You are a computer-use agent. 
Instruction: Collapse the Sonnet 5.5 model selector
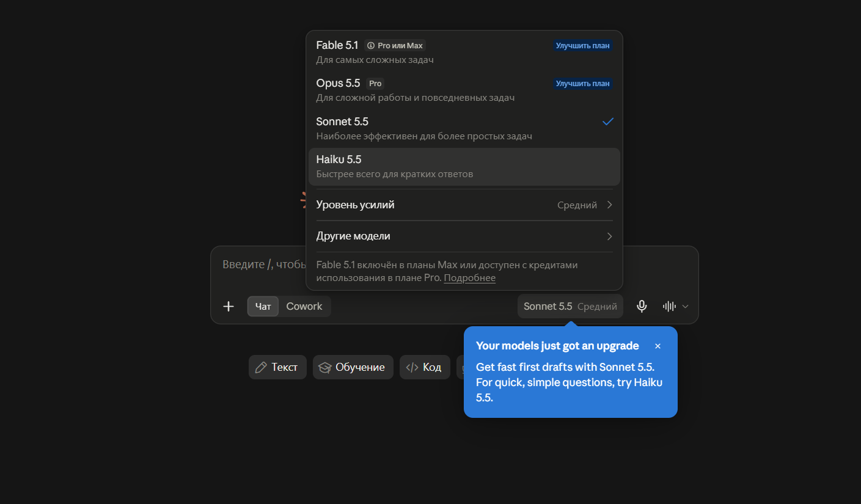[x=570, y=306]
